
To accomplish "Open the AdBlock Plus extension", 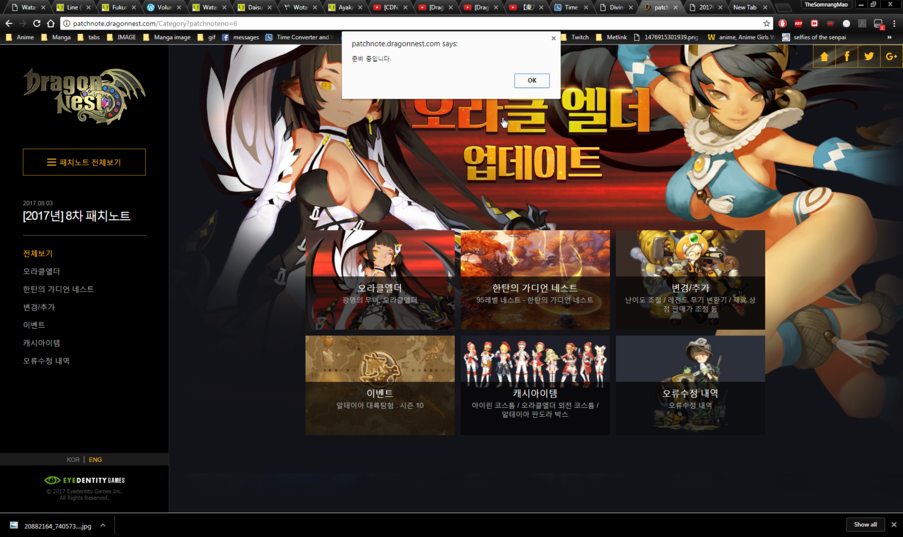I will point(798,24).
